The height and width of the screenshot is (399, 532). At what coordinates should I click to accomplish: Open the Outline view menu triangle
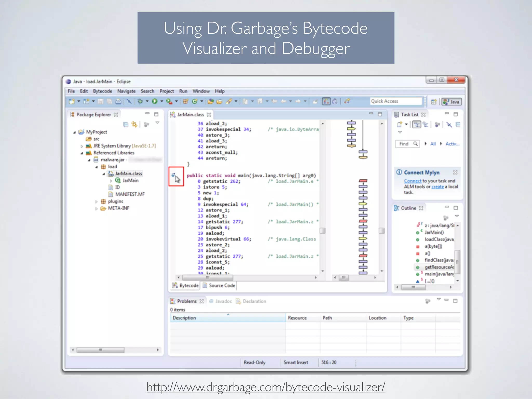pyautogui.click(x=457, y=216)
